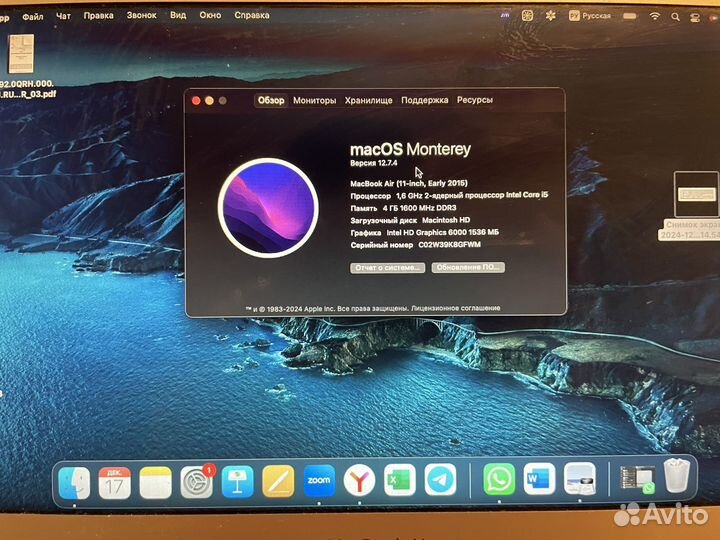Click the Wi-Fi status icon
This screenshot has height=540, width=720.
click(654, 17)
